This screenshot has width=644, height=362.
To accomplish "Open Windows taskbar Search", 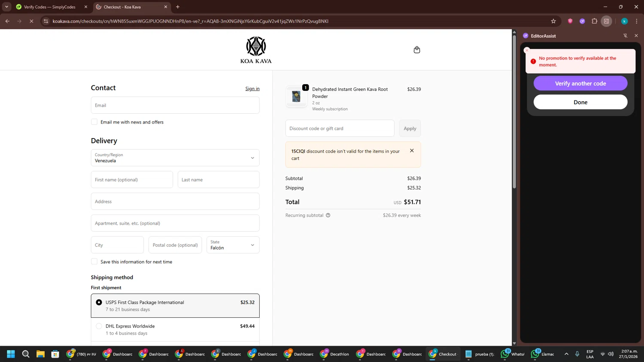I will tap(26, 354).
